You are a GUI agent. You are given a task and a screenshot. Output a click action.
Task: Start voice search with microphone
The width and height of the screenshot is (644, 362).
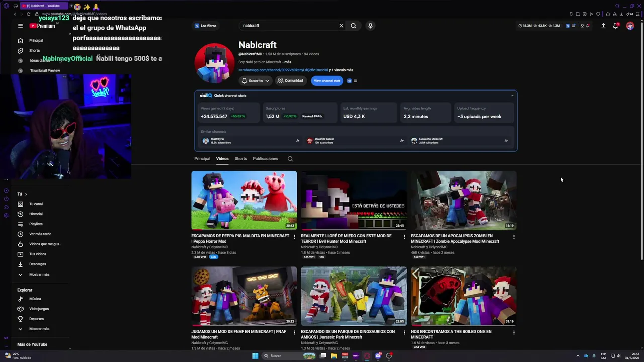370,26
